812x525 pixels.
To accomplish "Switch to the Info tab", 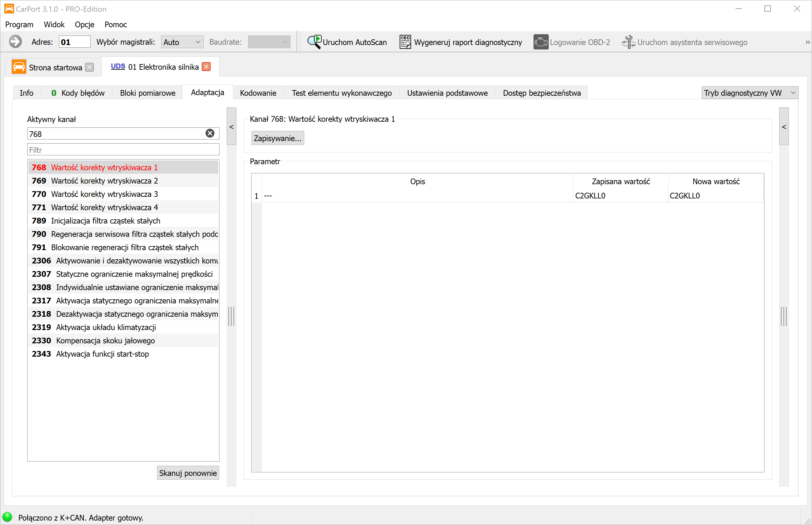I will click(27, 93).
